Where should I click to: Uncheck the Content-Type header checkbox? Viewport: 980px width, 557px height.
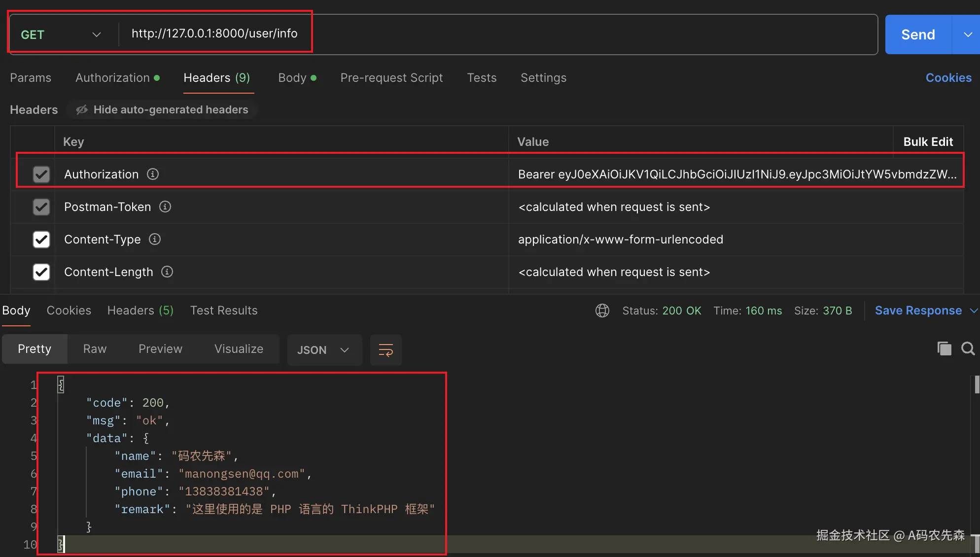(x=41, y=240)
